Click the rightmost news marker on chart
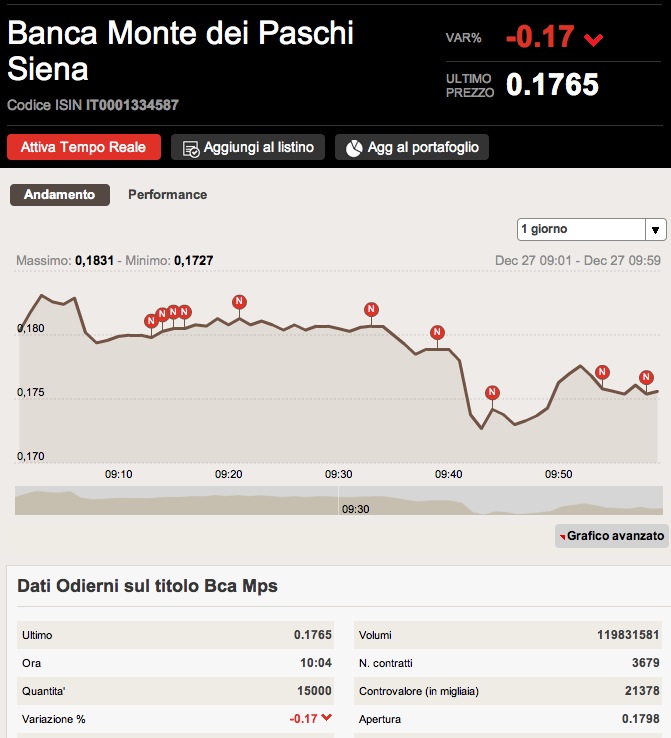 coord(646,377)
